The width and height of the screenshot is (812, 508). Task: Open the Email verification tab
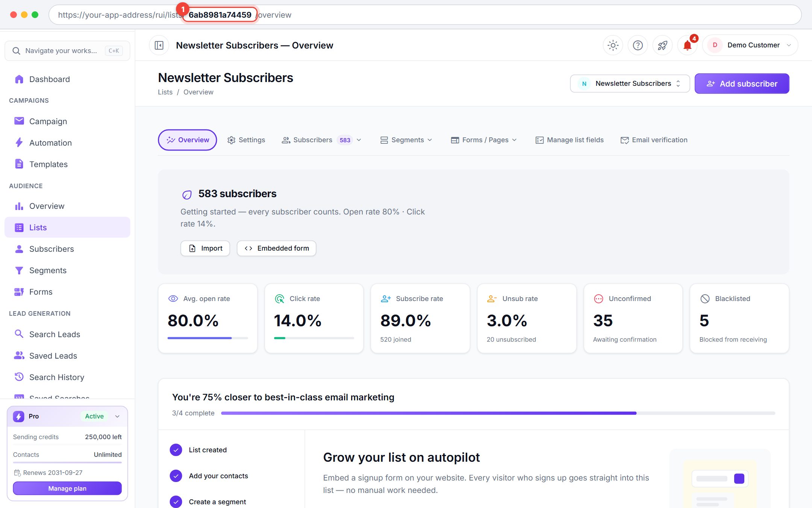[x=654, y=140]
